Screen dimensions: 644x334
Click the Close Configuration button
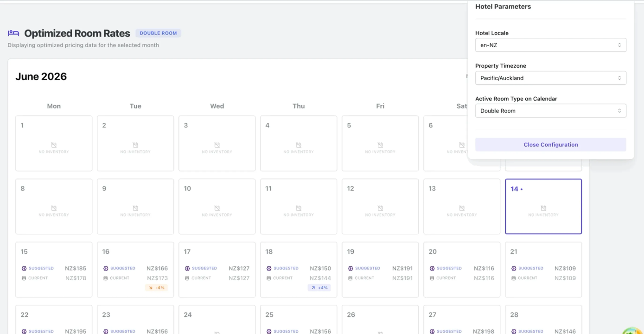click(550, 145)
